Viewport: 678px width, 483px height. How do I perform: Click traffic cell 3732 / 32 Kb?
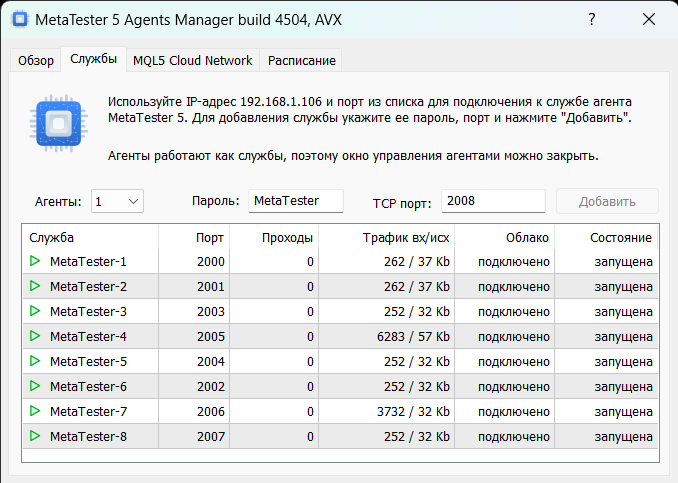[x=413, y=412]
